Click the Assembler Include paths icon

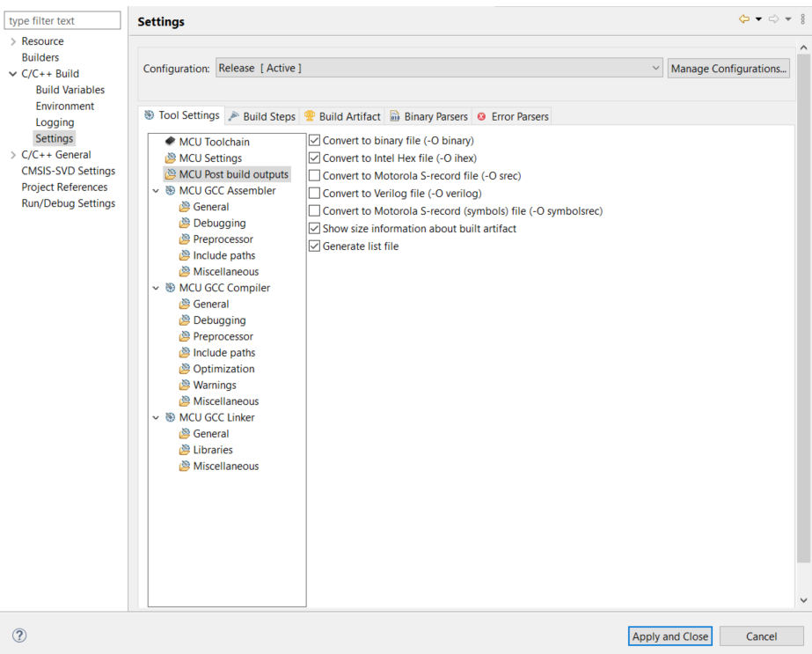pyautogui.click(x=185, y=255)
